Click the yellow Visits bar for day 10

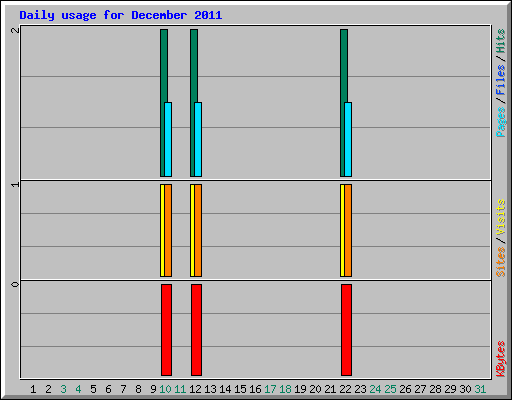click(x=162, y=230)
